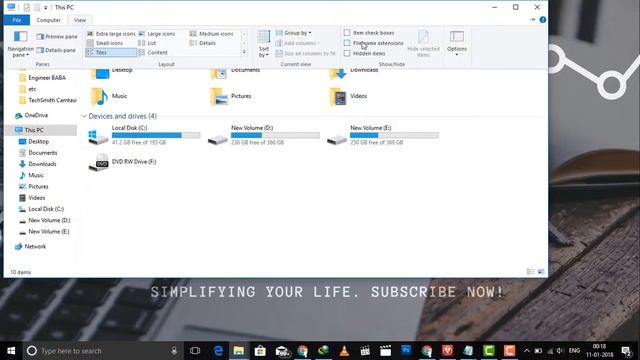Expand the layout gallery more arrow
The width and height of the screenshot is (640, 360).
(244, 53)
